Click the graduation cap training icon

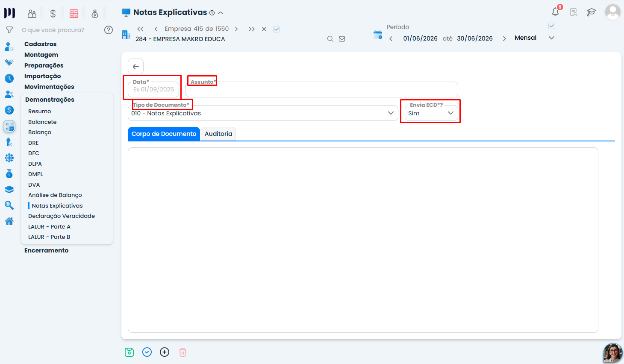coord(592,12)
